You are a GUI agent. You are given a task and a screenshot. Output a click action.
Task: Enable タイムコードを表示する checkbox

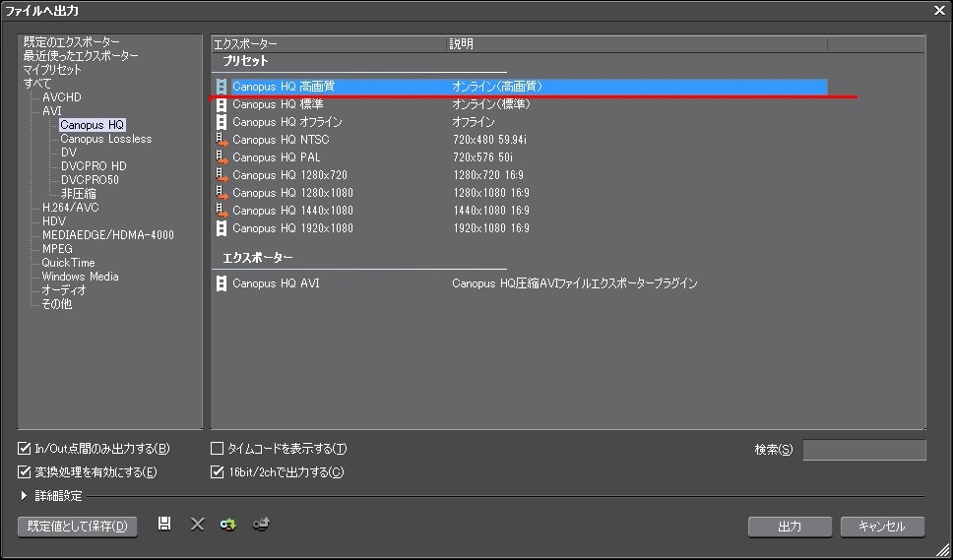tap(217, 449)
